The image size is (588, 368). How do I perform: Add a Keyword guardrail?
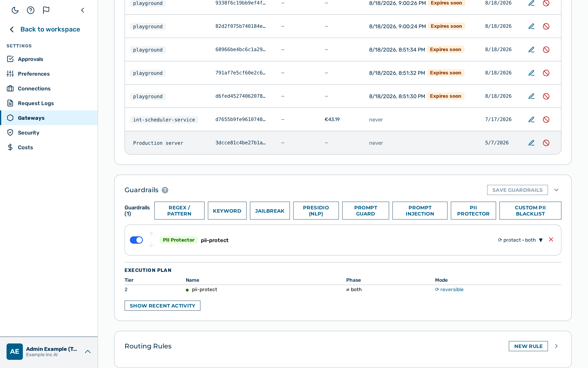pyautogui.click(x=227, y=211)
